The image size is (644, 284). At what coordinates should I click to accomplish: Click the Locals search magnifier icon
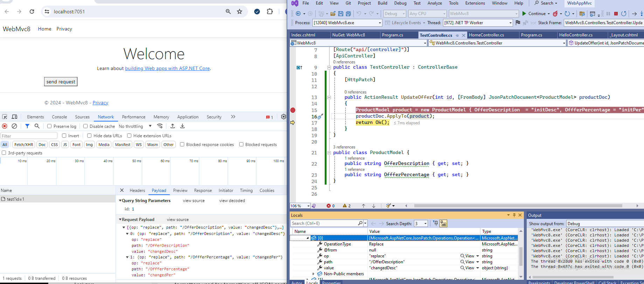(360, 223)
